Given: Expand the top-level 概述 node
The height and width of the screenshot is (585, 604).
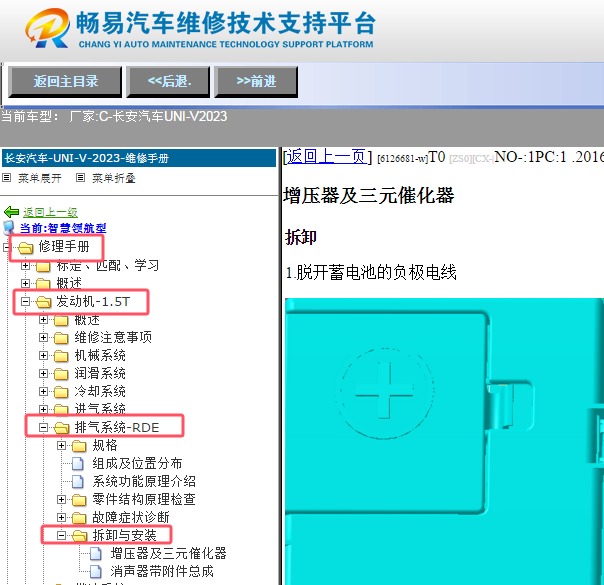Looking at the screenshot, I should tap(25, 283).
